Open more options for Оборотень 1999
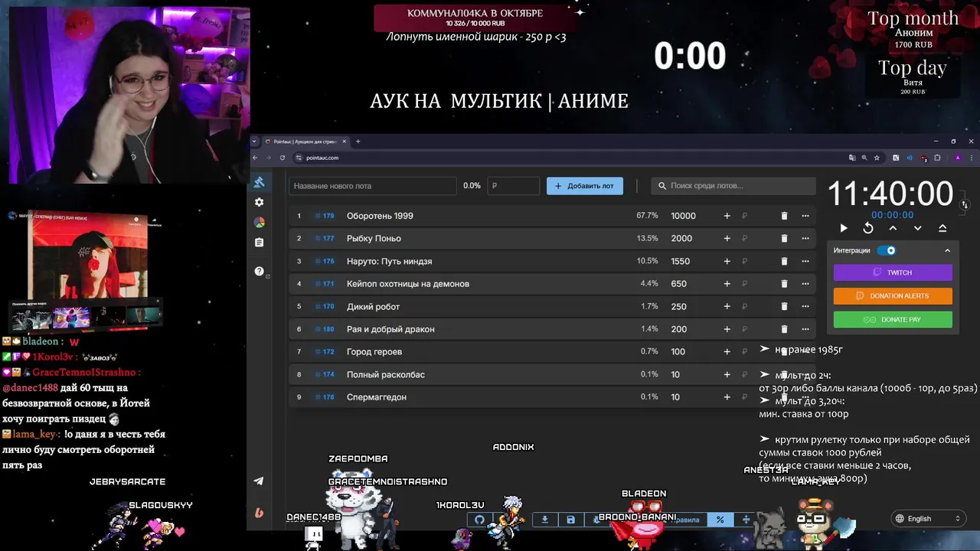980x551 pixels. [x=805, y=216]
